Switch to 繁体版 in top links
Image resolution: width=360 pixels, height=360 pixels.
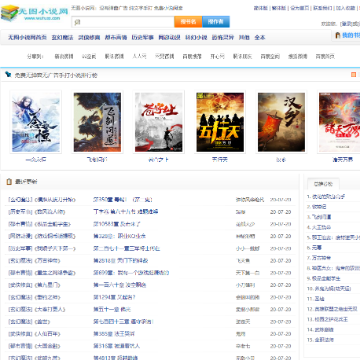tap(278, 8)
